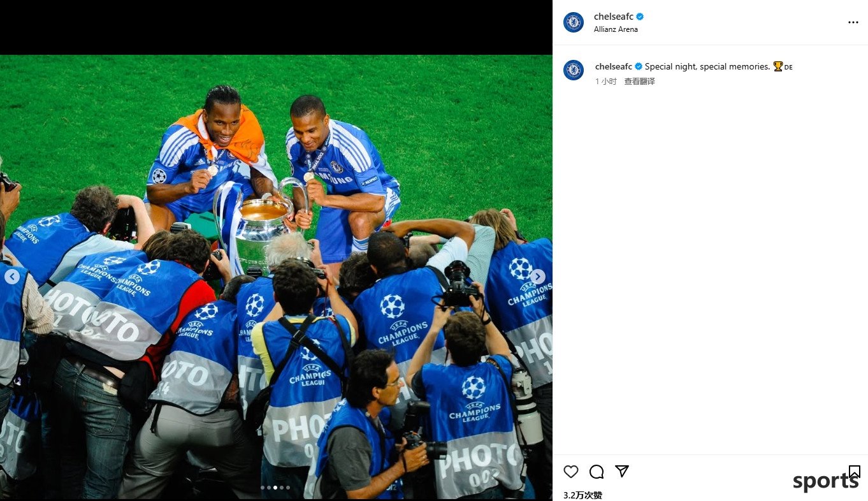
Task: View the 3.2万次赞 likes list
Action: (582, 495)
